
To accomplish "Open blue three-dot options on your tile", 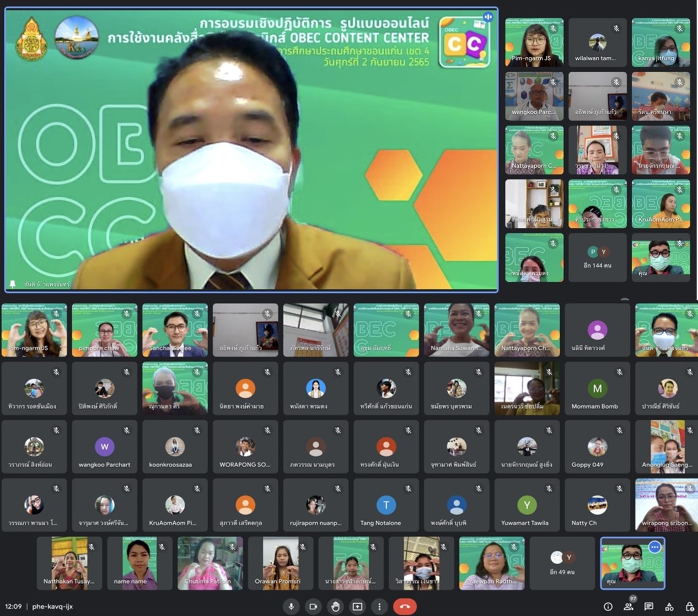I will pyautogui.click(x=654, y=547).
